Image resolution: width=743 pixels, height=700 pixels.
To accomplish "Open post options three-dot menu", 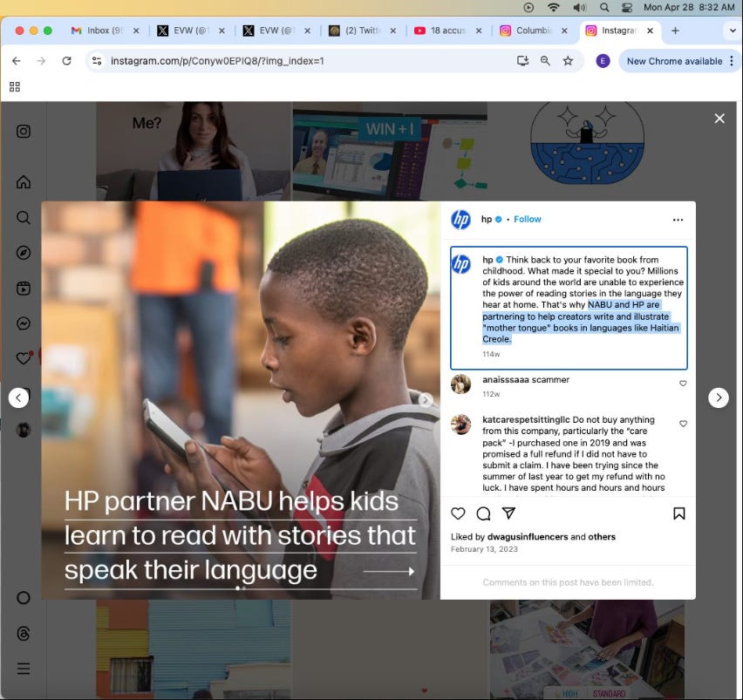I will point(678,220).
